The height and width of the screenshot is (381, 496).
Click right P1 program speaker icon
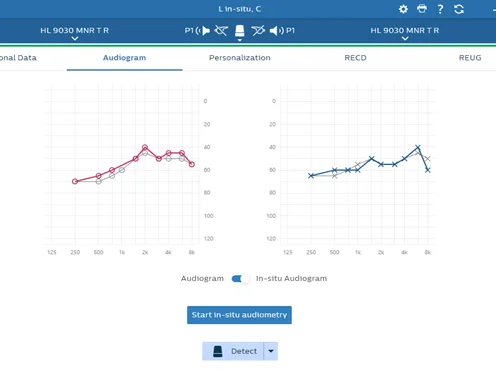coord(276,31)
